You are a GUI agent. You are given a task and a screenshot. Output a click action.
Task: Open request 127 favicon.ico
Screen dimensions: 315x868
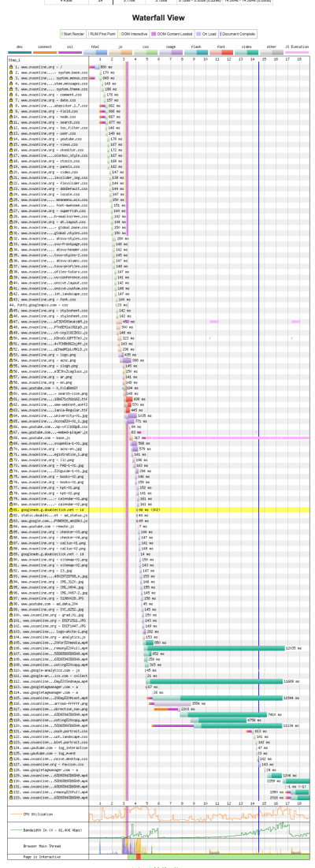click(x=49, y=764)
